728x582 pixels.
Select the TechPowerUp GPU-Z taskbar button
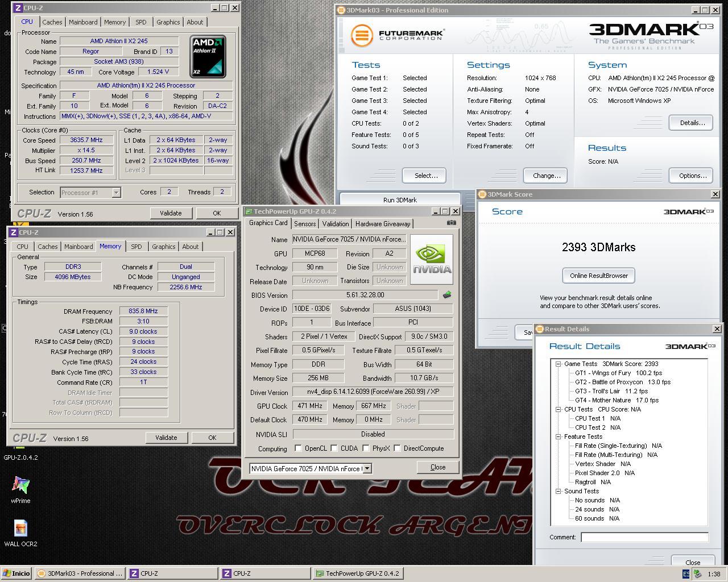pos(358,573)
